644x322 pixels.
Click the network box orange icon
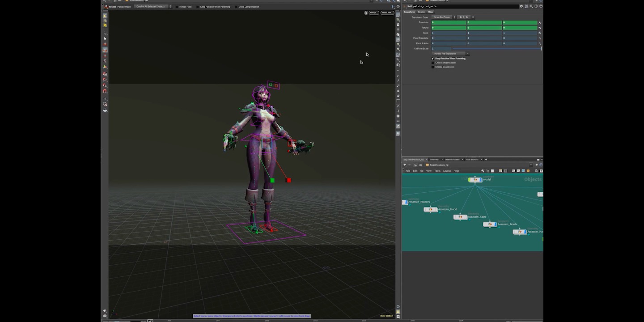[x=528, y=171]
